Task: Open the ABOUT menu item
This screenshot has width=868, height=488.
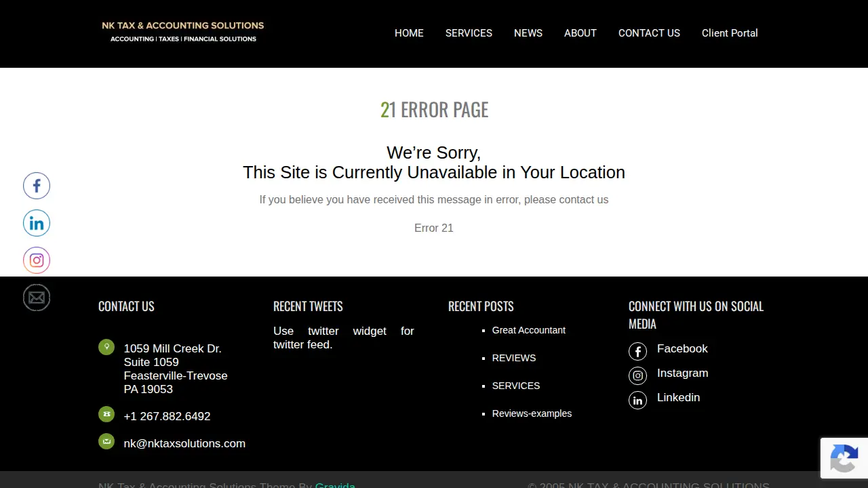Action: pyautogui.click(x=580, y=33)
